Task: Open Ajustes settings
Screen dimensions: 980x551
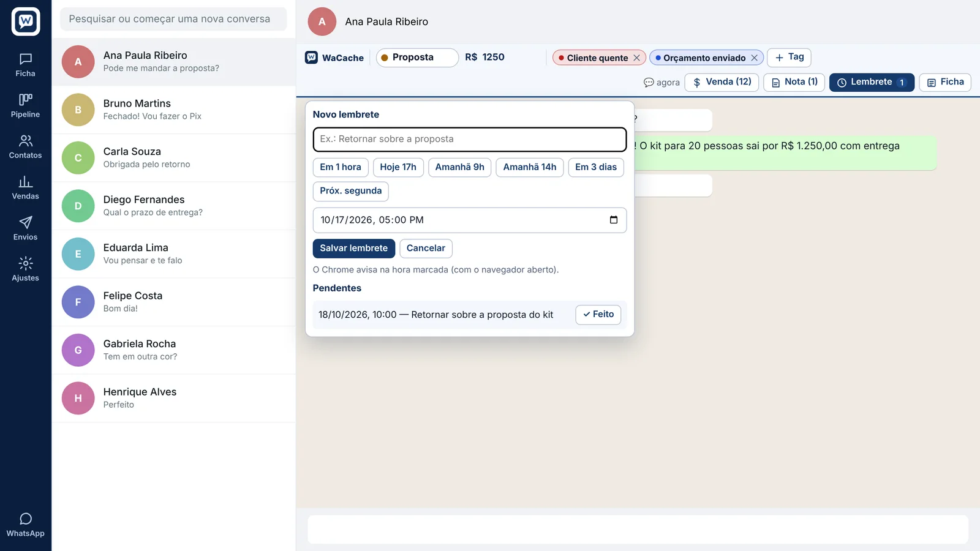Action: (x=25, y=270)
